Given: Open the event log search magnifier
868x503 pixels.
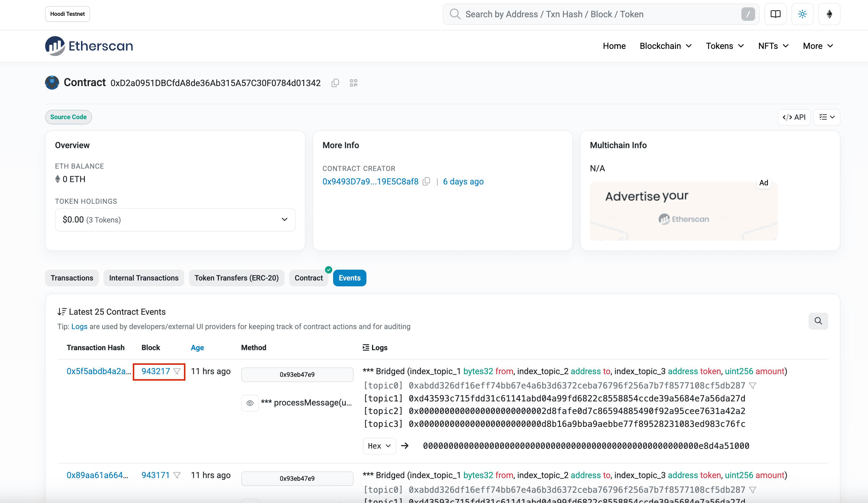Looking at the screenshot, I should pos(818,321).
